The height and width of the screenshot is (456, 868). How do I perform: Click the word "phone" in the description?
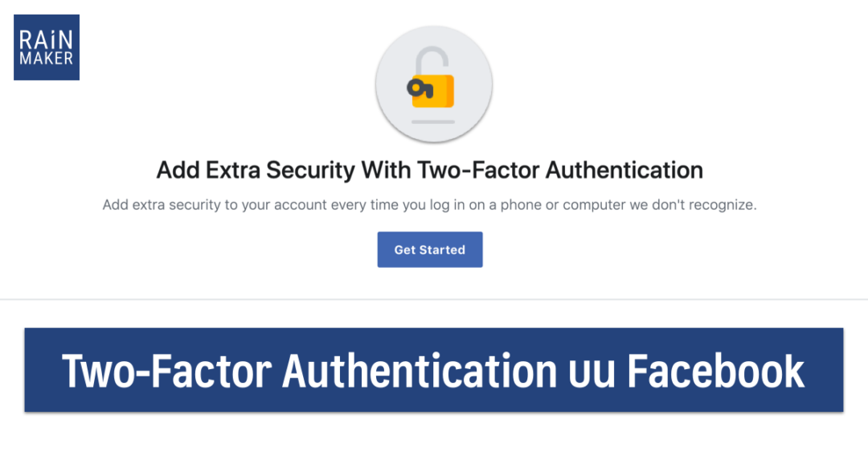[x=521, y=205]
